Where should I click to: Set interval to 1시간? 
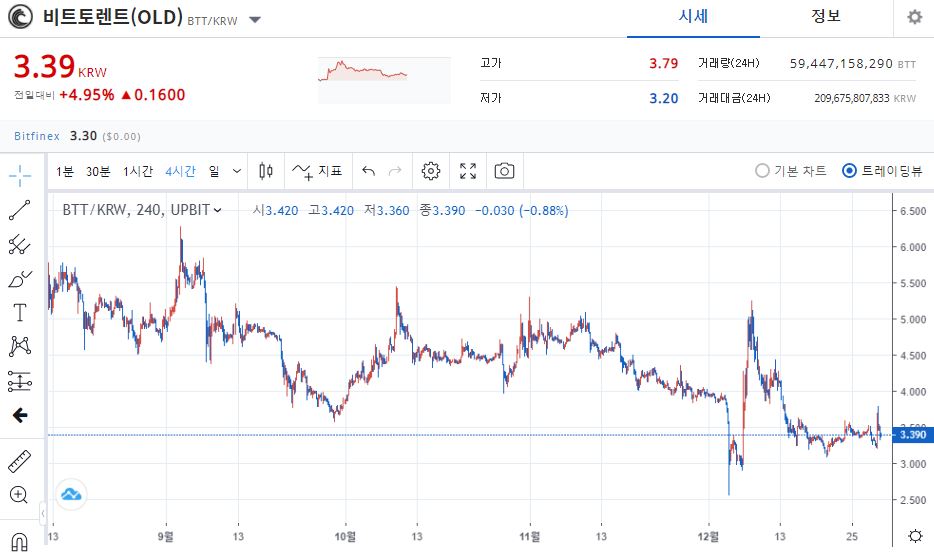(138, 172)
